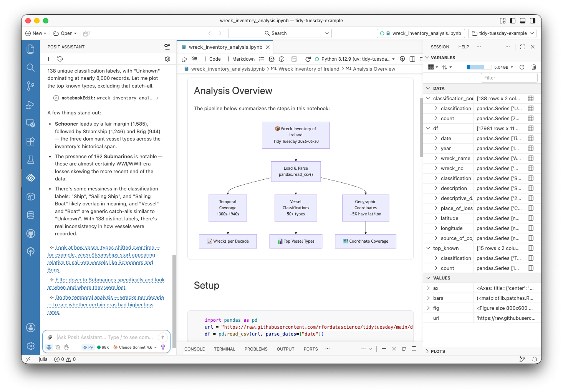
Task: Open the Explorer view in activity bar
Action: tap(31, 49)
